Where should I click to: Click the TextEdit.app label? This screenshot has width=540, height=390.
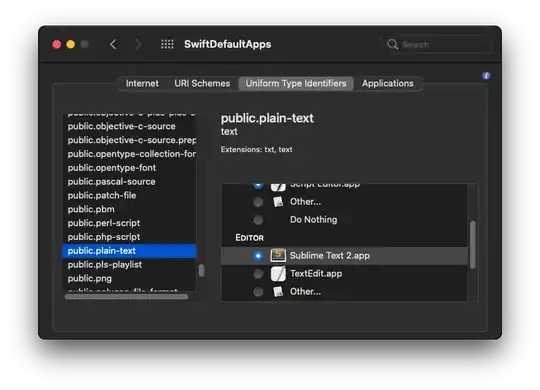pos(316,274)
